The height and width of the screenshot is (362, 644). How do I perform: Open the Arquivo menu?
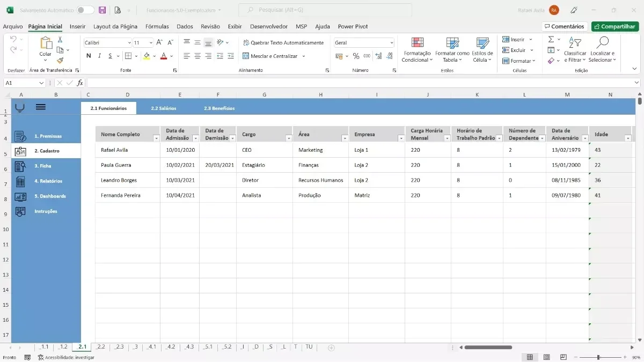[x=13, y=26]
